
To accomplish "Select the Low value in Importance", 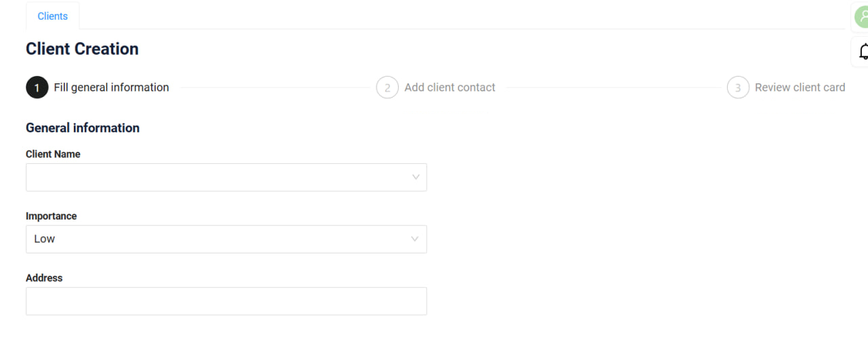I will point(45,239).
